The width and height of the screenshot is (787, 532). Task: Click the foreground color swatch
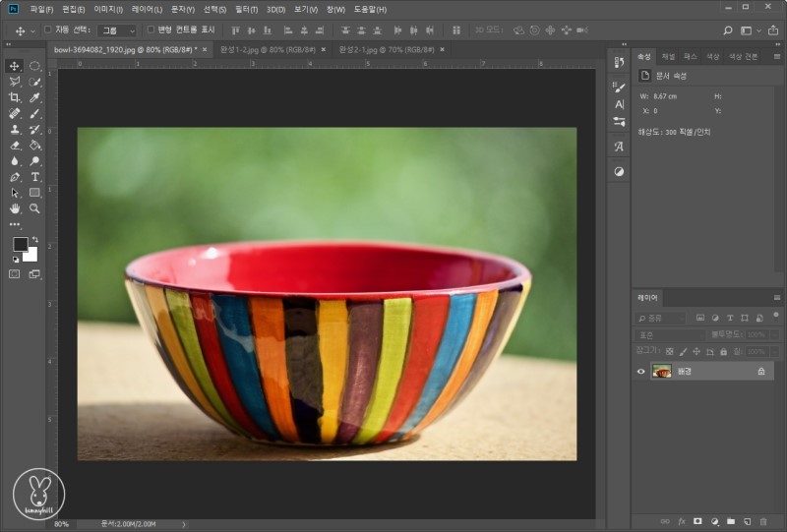[x=20, y=244]
